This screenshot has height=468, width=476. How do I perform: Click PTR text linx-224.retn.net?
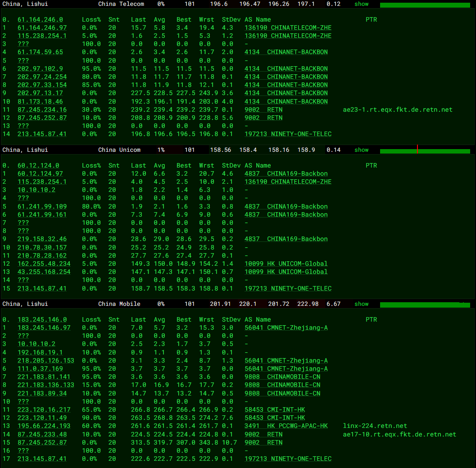tap(375, 426)
